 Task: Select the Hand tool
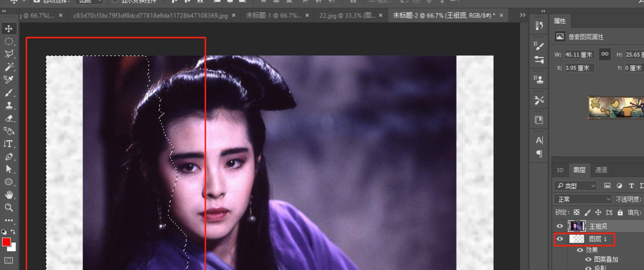(8, 195)
